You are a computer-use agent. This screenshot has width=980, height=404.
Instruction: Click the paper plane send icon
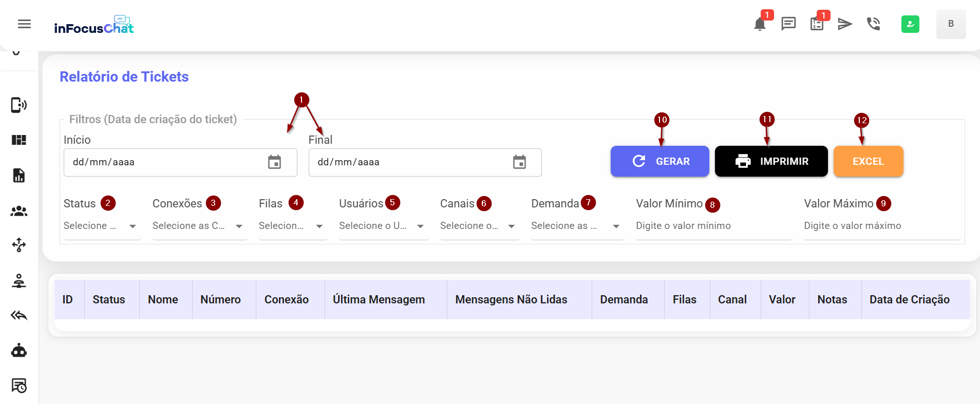click(x=845, y=24)
